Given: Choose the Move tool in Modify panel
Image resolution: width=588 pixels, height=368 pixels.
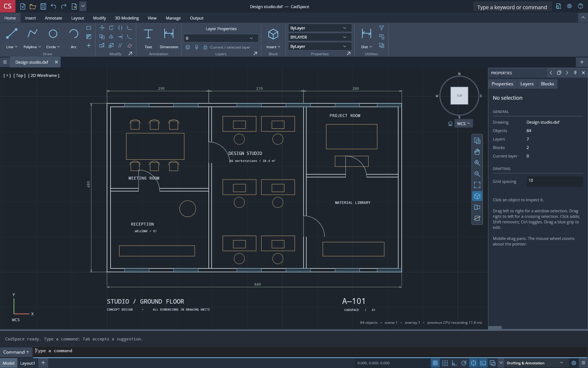Looking at the screenshot, I should (x=102, y=28).
